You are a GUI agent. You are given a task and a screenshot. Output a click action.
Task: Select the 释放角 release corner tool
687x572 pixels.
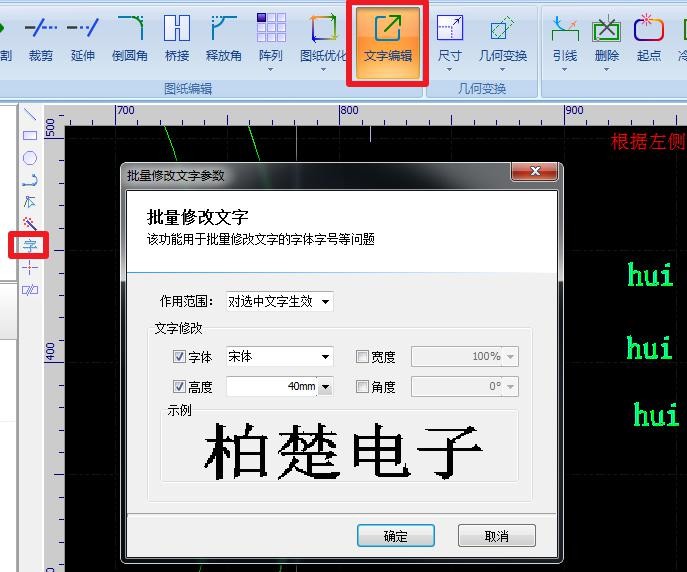click(x=223, y=38)
